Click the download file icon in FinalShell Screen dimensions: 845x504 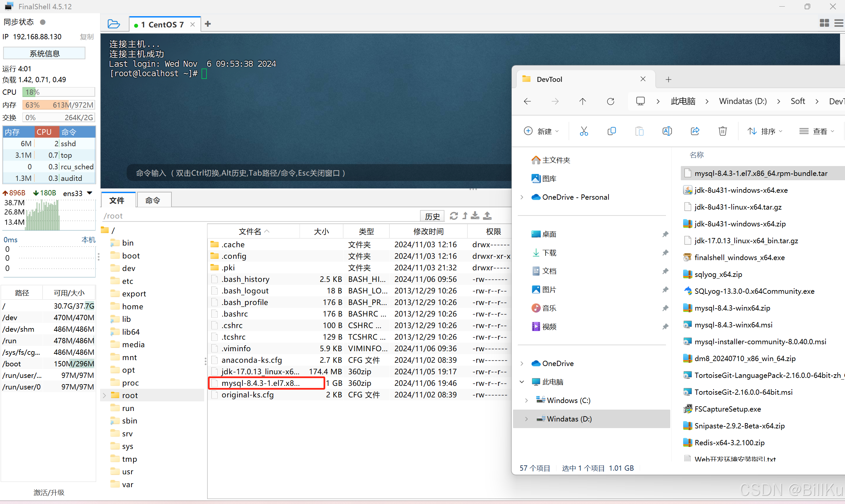475,216
